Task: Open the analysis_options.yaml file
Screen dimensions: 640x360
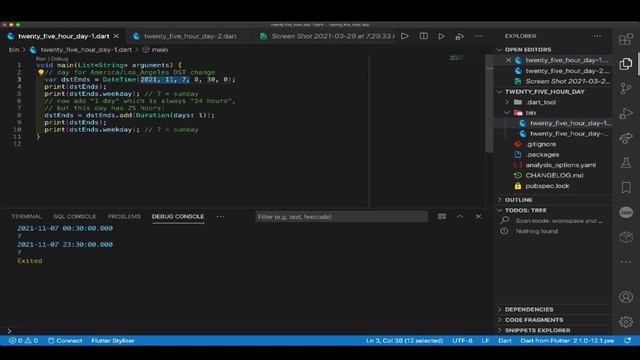Action: 560,165
